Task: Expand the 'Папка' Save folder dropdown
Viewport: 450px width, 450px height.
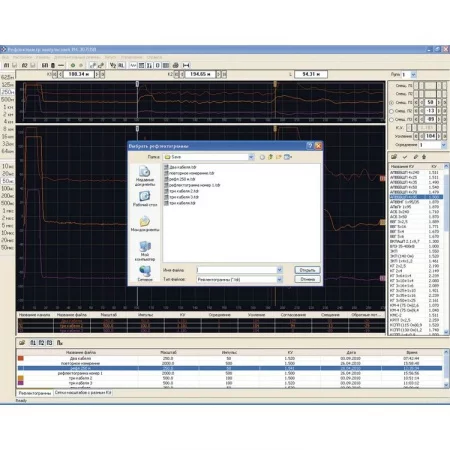Action: [251, 157]
